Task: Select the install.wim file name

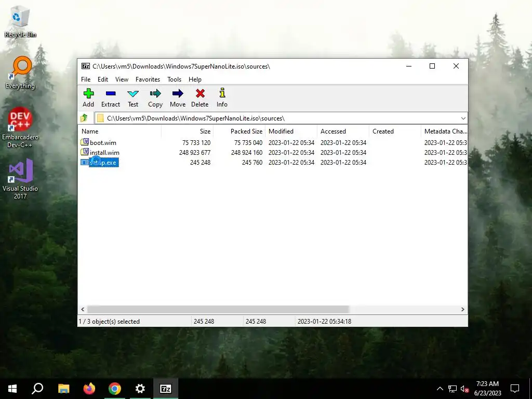Action: pyautogui.click(x=104, y=153)
